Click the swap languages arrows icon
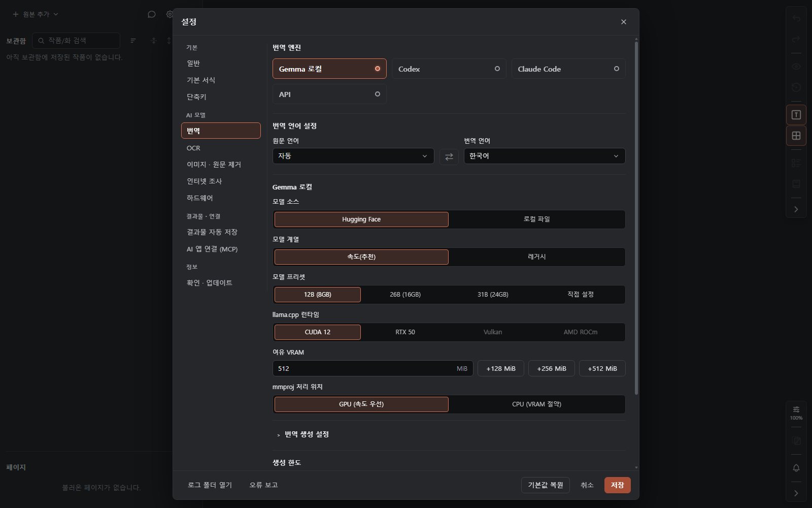Screen dimensions: 812x508 (x=449, y=156)
